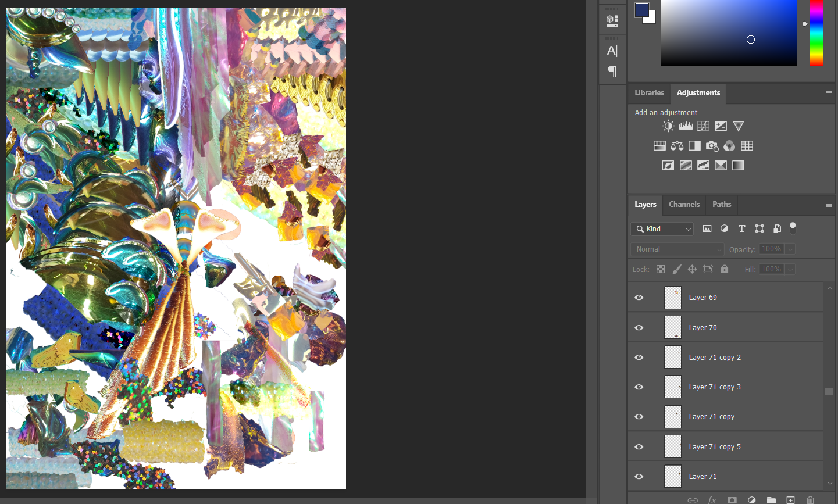Click the Color Balance scales icon

pos(677,146)
